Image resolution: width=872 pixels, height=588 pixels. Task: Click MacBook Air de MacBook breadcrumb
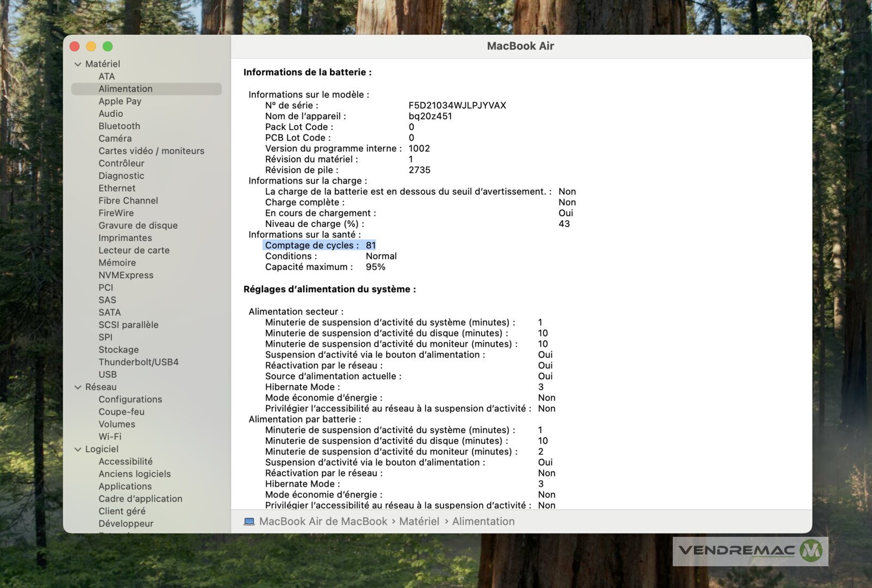point(323,522)
